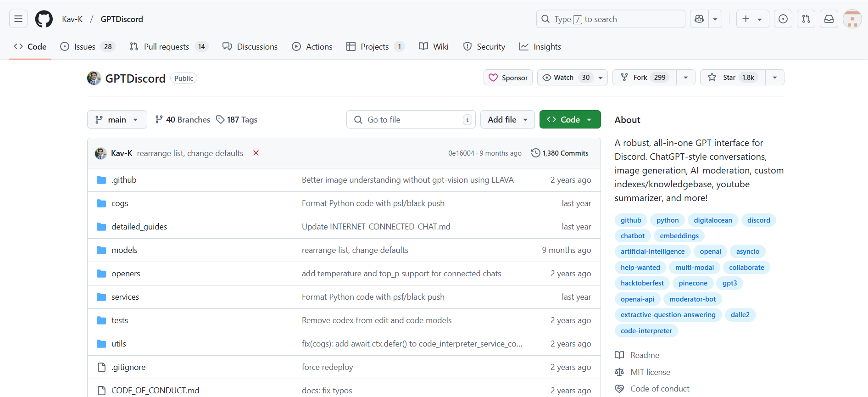Switch to the Issues tab
The width and height of the screenshot is (868, 397).
[88, 46]
